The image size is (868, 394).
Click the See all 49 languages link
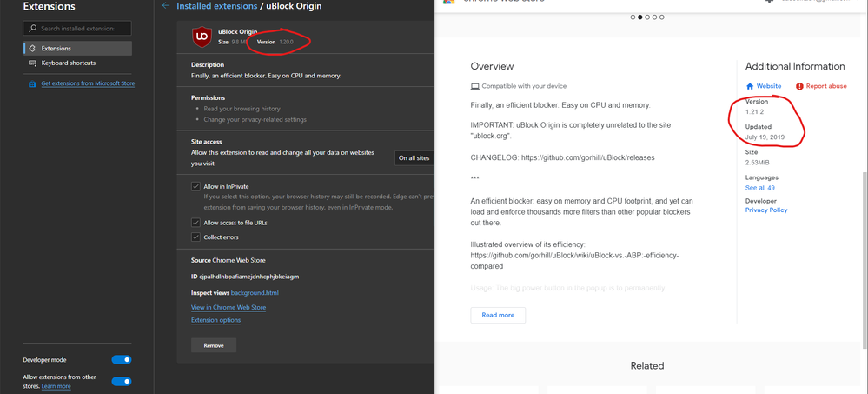[760, 188]
